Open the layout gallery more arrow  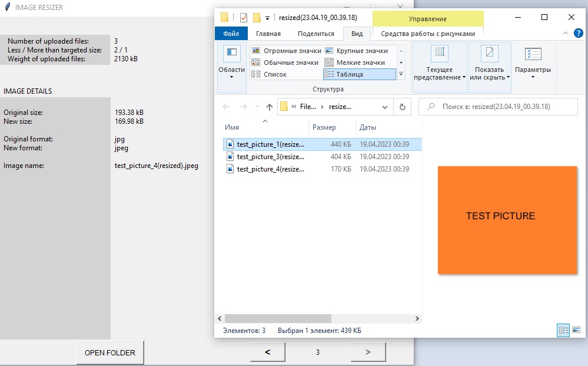pos(400,73)
